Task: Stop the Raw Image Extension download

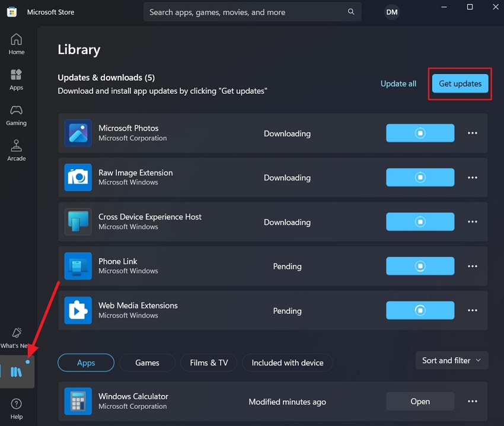Action: coord(420,177)
